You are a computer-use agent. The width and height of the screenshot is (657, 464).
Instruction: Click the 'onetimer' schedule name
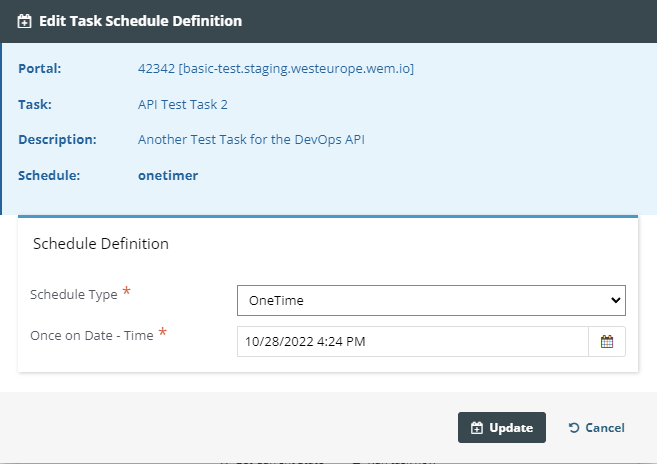(x=168, y=175)
